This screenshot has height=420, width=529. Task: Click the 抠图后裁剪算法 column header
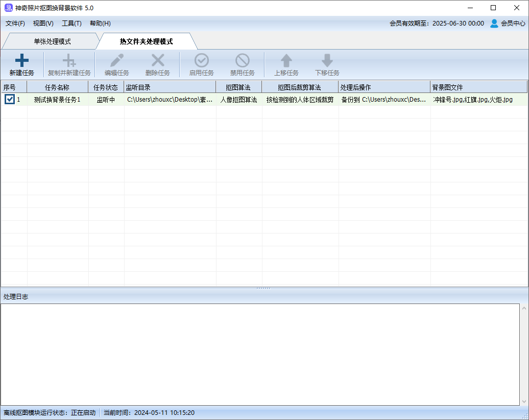coord(300,87)
